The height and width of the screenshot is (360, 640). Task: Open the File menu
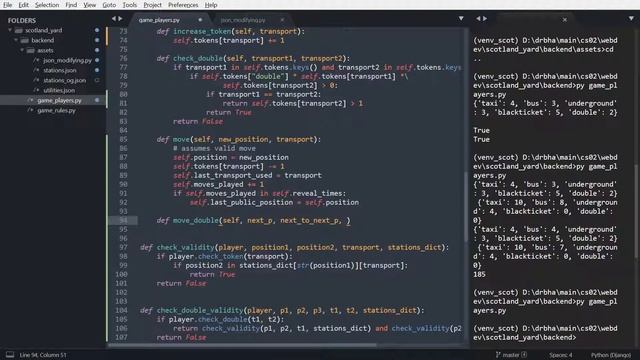pyautogui.click(x=7, y=5)
